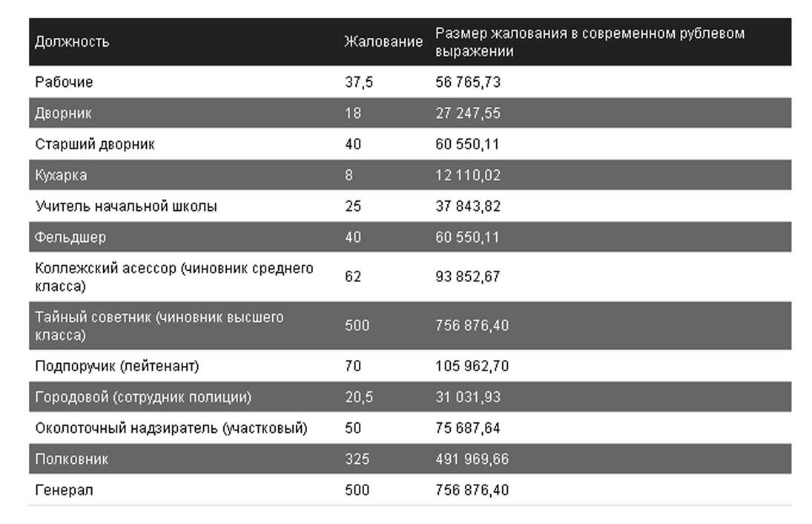Viewport: 812px width, 524px height.
Task: Select the Генерал row label
Action: [x=64, y=491]
